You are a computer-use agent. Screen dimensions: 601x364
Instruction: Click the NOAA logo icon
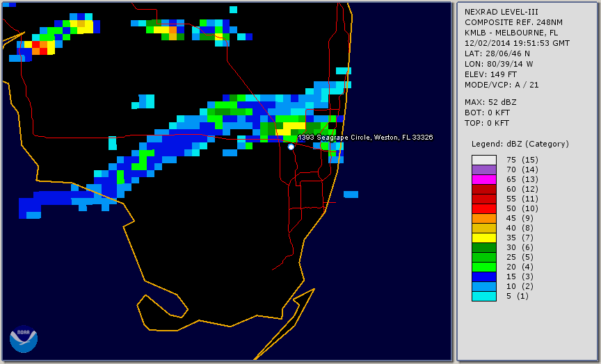[x=24, y=339]
